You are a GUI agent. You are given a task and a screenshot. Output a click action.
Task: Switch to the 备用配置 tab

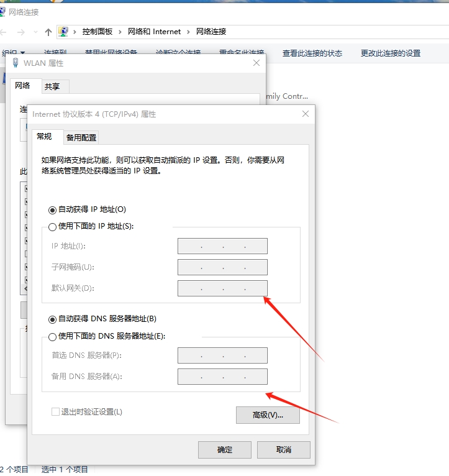click(81, 137)
